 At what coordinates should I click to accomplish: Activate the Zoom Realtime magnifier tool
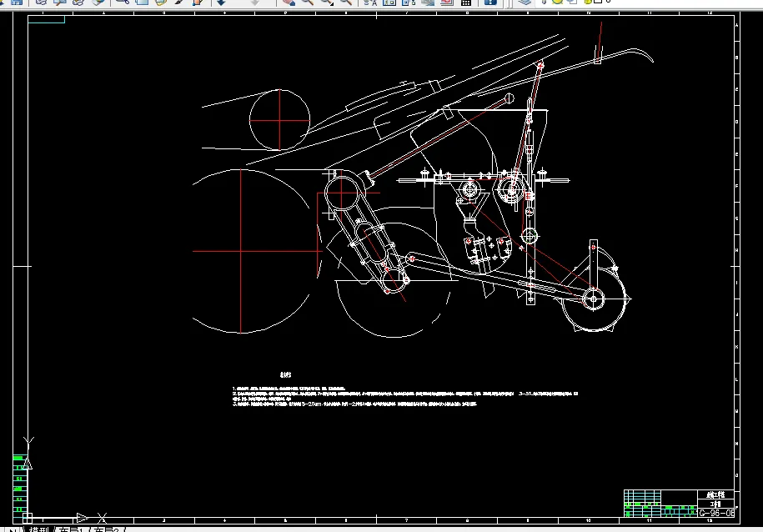(x=307, y=3)
